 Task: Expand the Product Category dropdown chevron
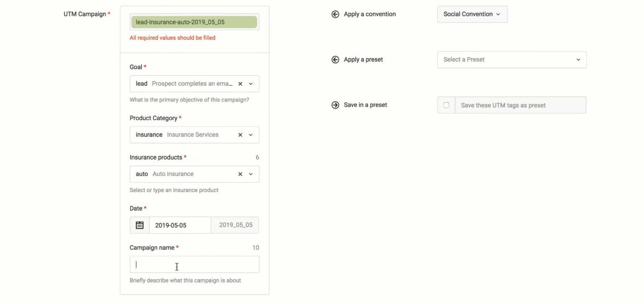pos(250,134)
